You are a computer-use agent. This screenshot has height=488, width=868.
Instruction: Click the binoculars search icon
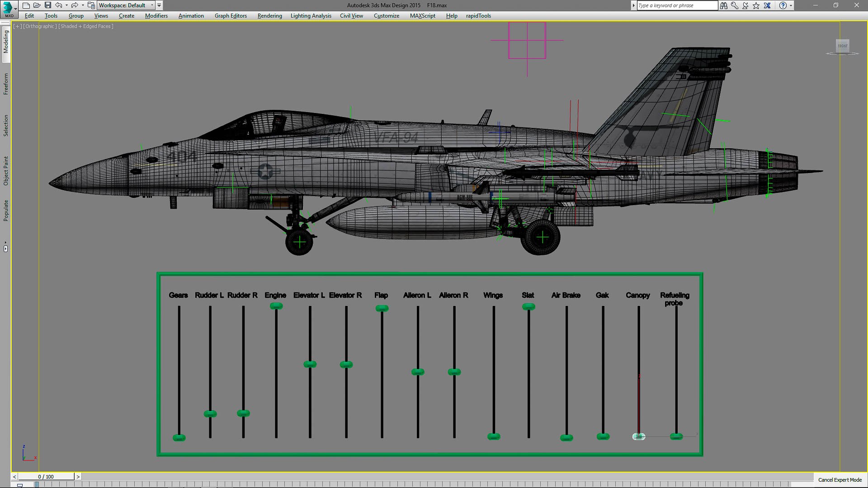pos(724,5)
